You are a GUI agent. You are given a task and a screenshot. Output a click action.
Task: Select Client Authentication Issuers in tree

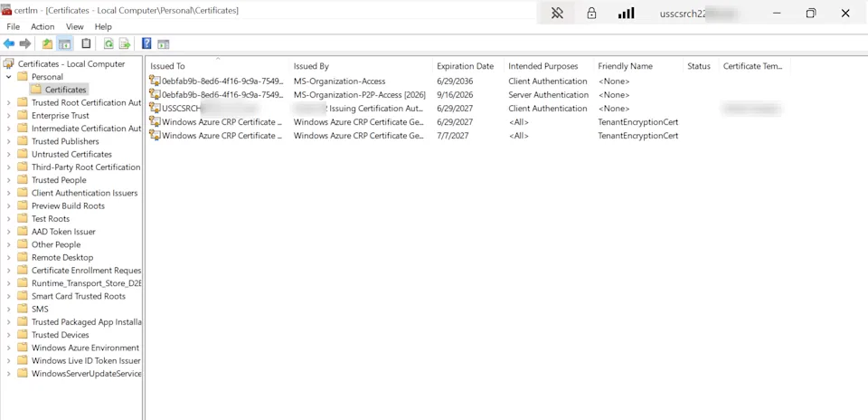coord(85,193)
